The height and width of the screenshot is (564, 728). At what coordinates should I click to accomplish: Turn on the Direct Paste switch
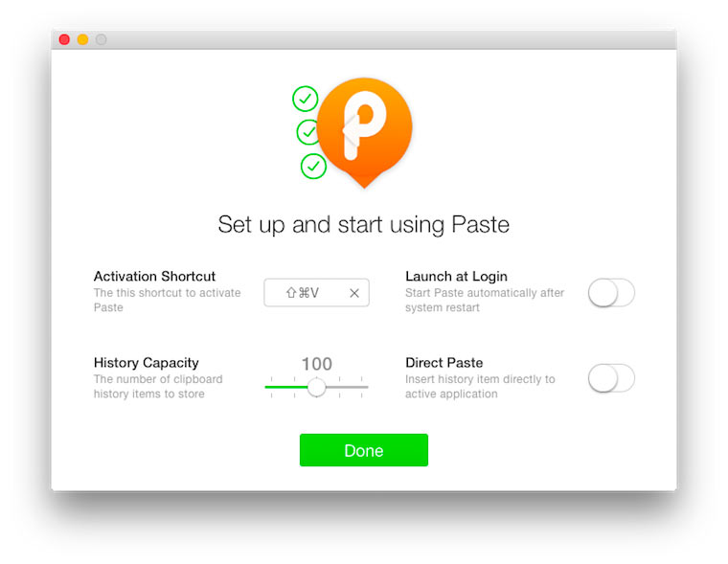click(611, 378)
